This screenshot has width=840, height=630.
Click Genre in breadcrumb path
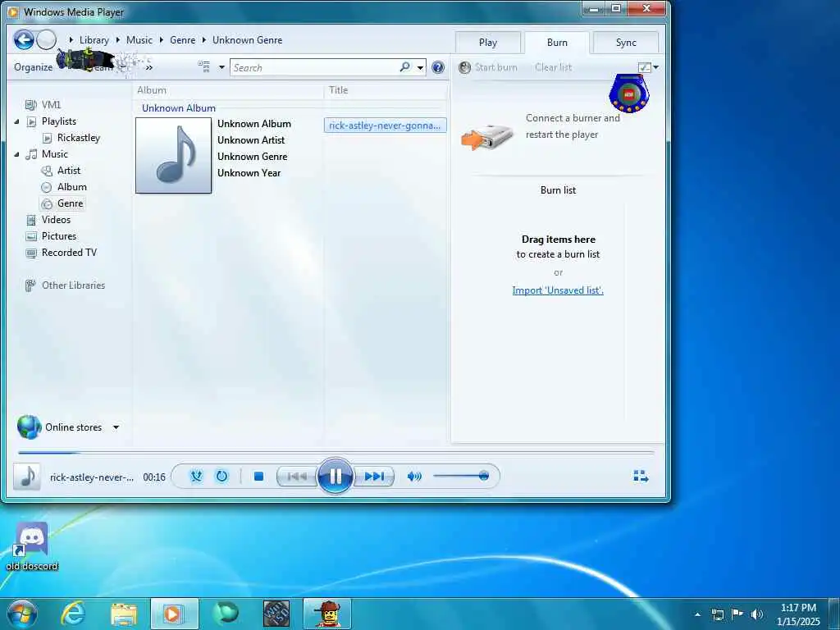(182, 40)
